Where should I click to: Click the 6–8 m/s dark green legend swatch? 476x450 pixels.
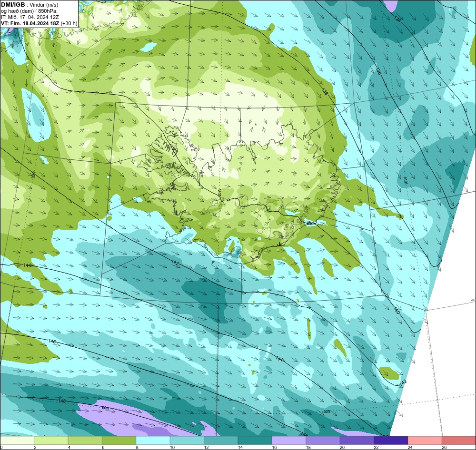(x=119, y=440)
